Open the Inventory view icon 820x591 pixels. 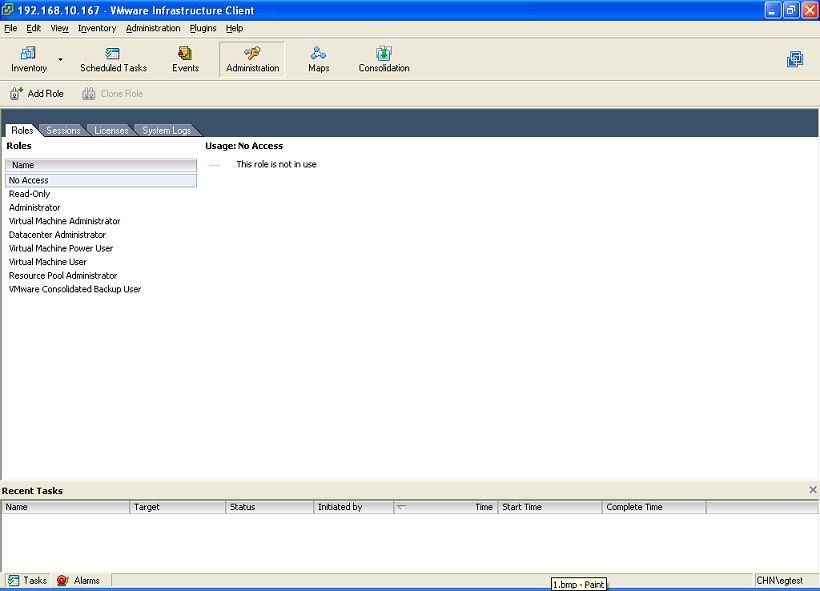28,53
